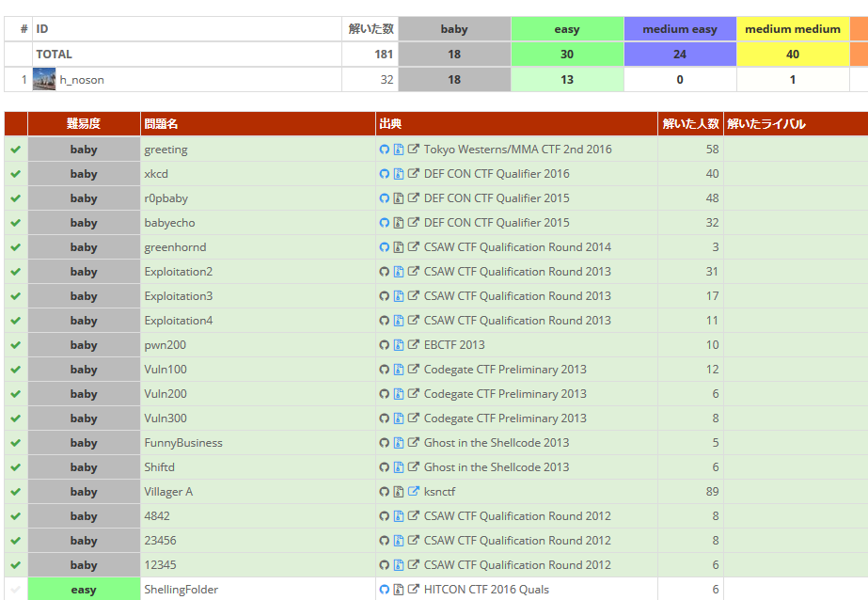Viewport: 868px width, 600px height.
Task: Click the TOTAL medium medium count 40
Action: [x=793, y=55]
